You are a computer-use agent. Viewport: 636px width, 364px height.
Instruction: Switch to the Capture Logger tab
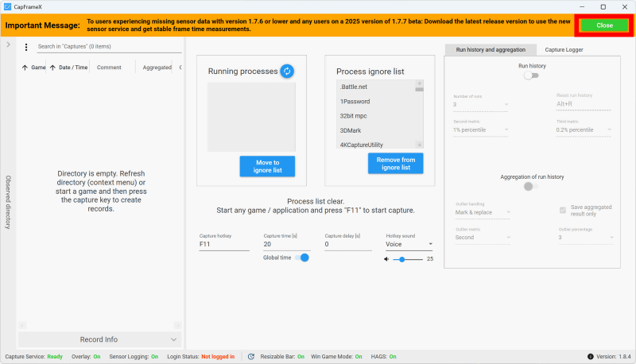click(563, 49)
